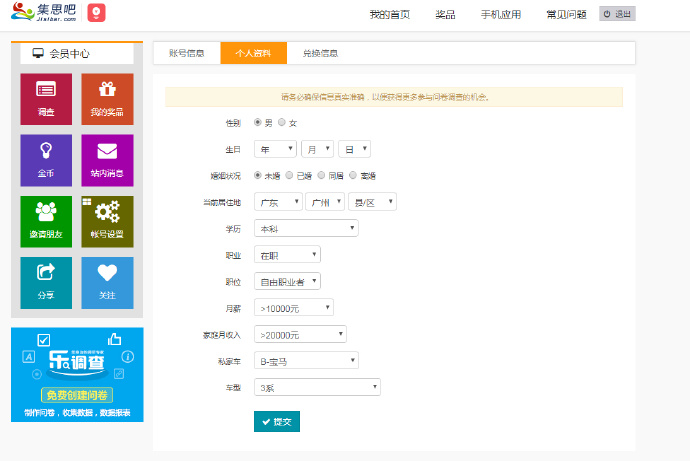690x461 pixels.
Task: Open the 私家车 dropdown showing B-宝马
Action: [x=306, y=361]
